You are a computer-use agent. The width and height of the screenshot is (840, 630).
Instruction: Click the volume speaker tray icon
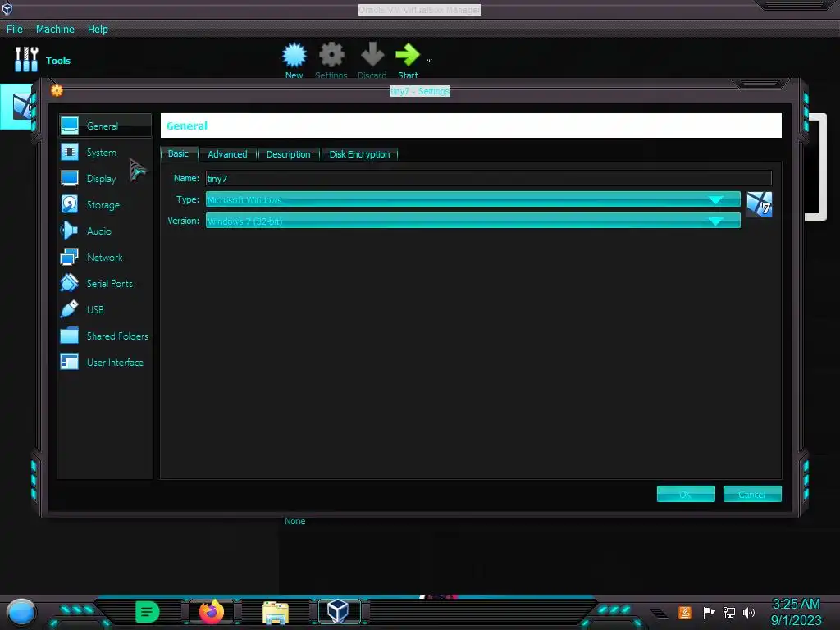click(749, 612)
